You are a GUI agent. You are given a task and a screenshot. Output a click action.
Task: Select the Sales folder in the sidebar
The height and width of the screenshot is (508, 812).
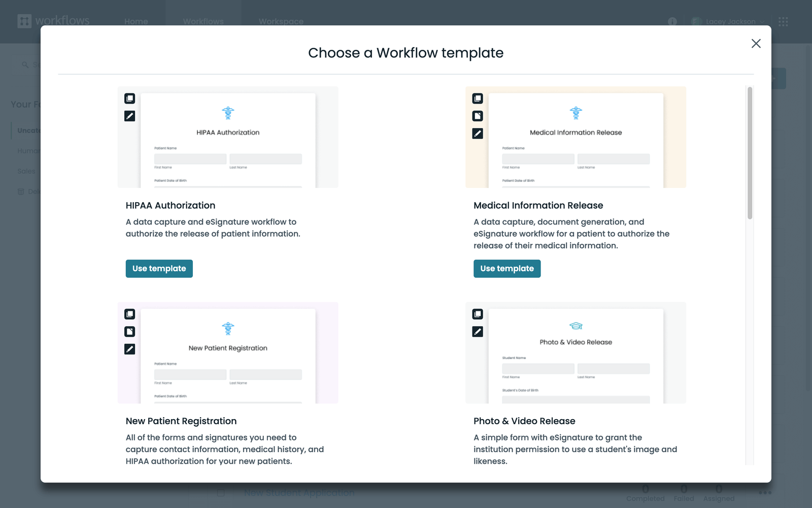coord(26,171)
